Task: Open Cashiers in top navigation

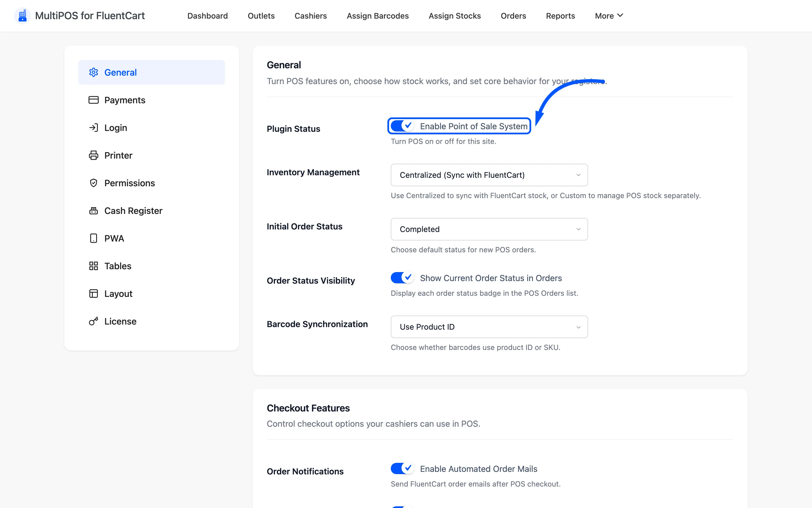Action: pos(310,16)
